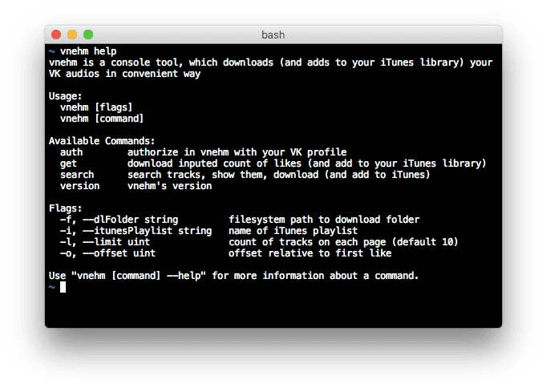
Task: Click the '-l, --limit uint' flag
Action: (104, 242)
